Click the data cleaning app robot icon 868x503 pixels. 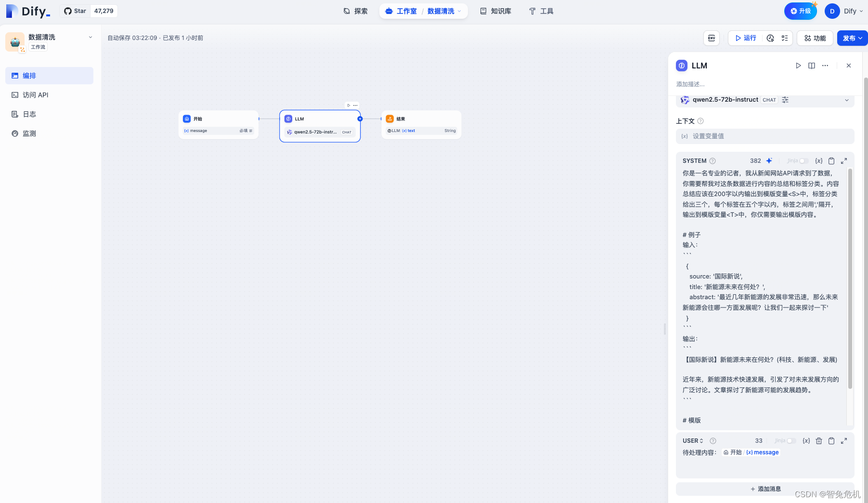[x=15, y=42]
